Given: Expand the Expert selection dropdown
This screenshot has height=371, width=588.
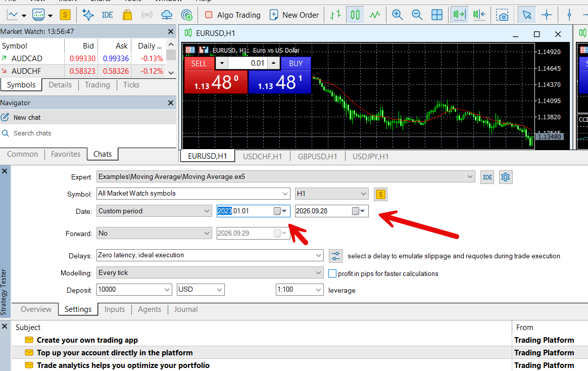Looking at the screenshot, I should tap(470, 177).
